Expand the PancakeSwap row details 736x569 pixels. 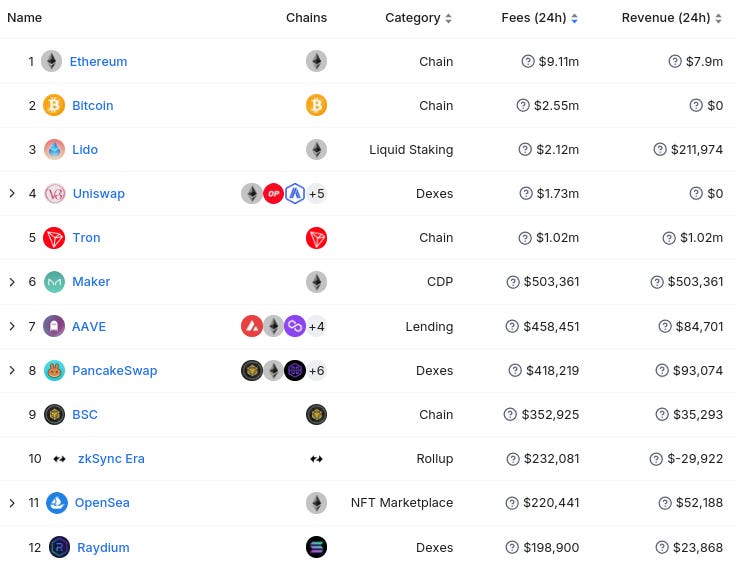click(12, 370)
